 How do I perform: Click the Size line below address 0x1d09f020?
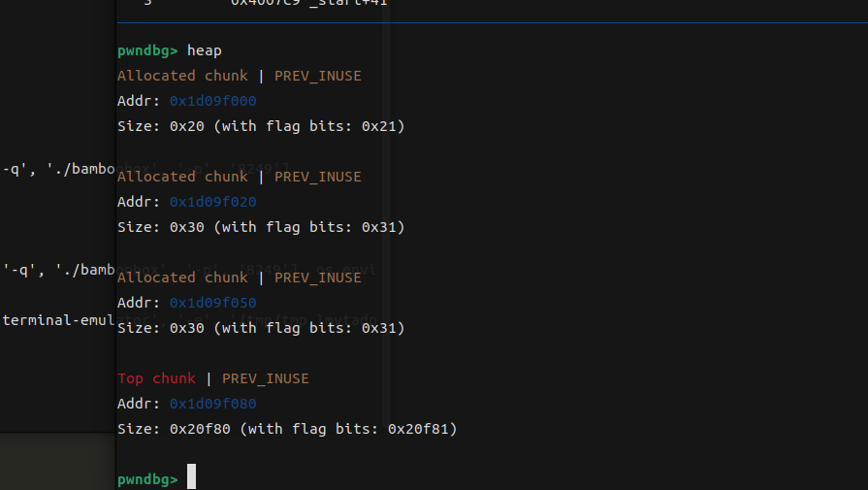click(x=261, y=227)
